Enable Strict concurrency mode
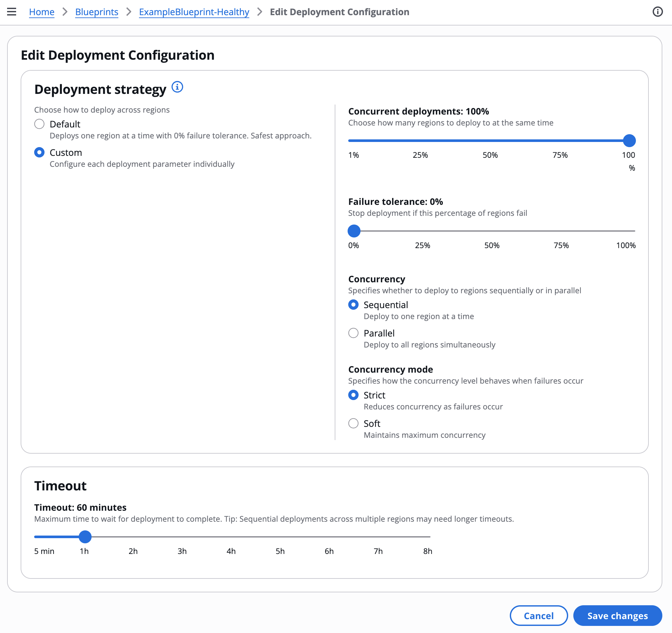672x633 pixels. pyautogui.click(x=353, y=395)
